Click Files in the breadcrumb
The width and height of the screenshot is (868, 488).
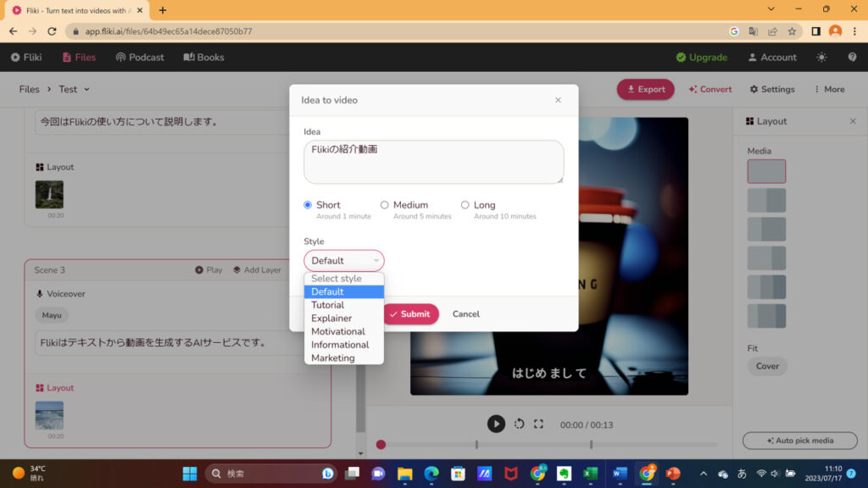(x=30, y=89)
